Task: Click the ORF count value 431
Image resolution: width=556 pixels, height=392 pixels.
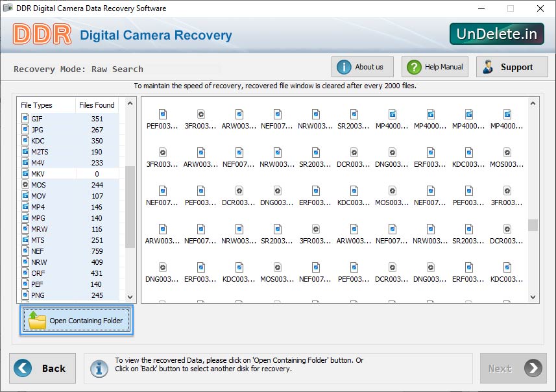Action: (x=97, y=273)
